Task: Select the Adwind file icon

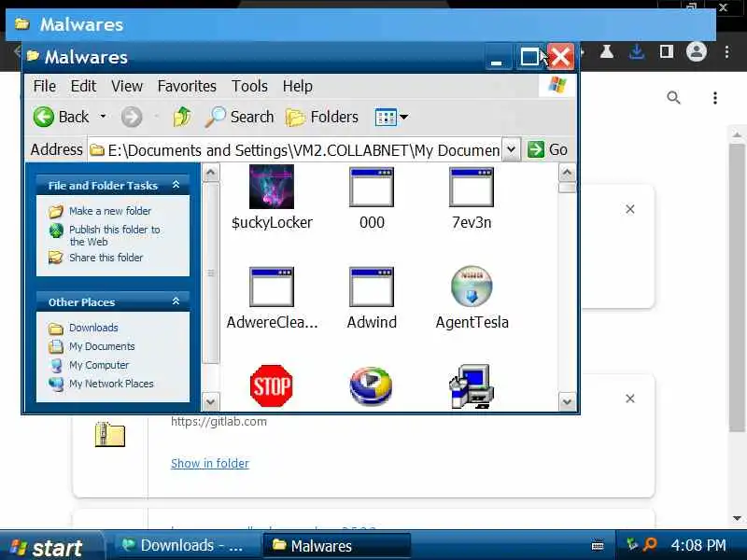Action: [x=372, y=287]
